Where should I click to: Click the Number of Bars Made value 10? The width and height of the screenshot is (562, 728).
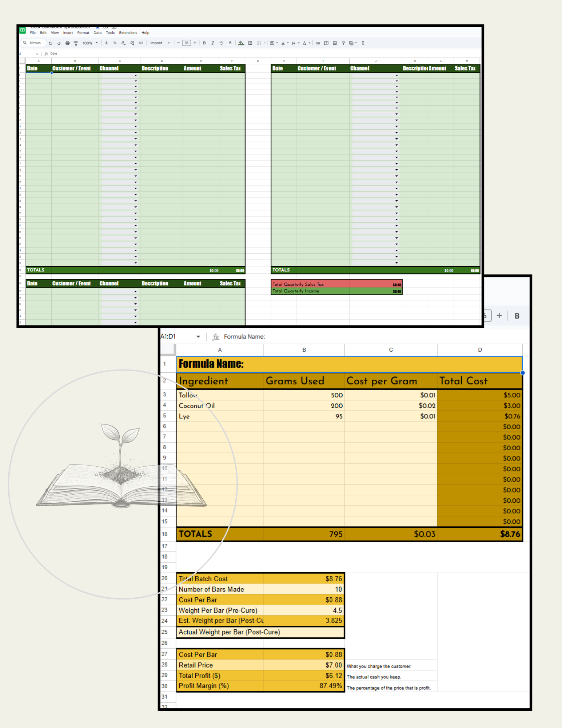point(304,589)
